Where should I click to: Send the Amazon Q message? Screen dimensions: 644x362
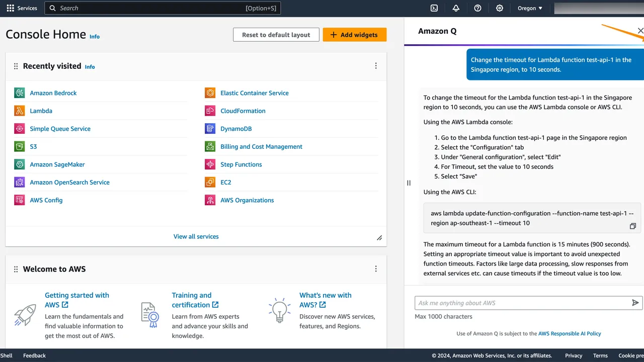coord(635,303)
